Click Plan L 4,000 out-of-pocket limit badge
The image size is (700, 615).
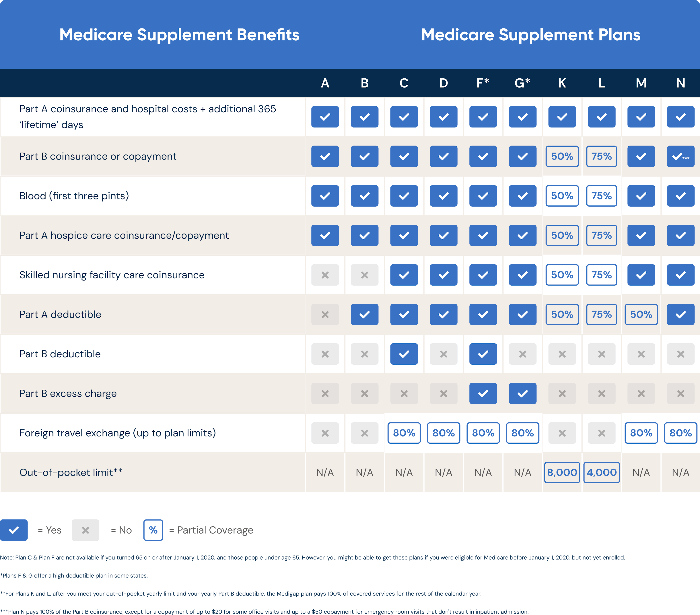601,472
